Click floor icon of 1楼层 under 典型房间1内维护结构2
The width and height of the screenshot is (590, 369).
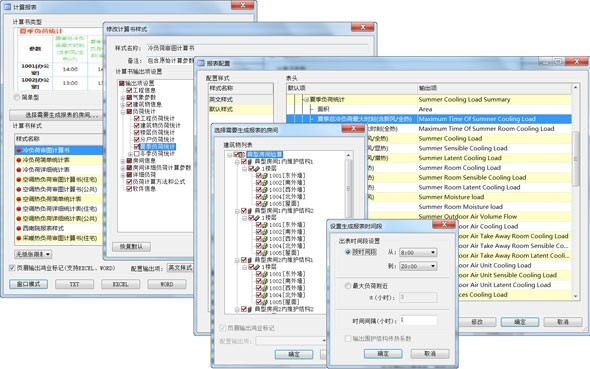(258, 218)
